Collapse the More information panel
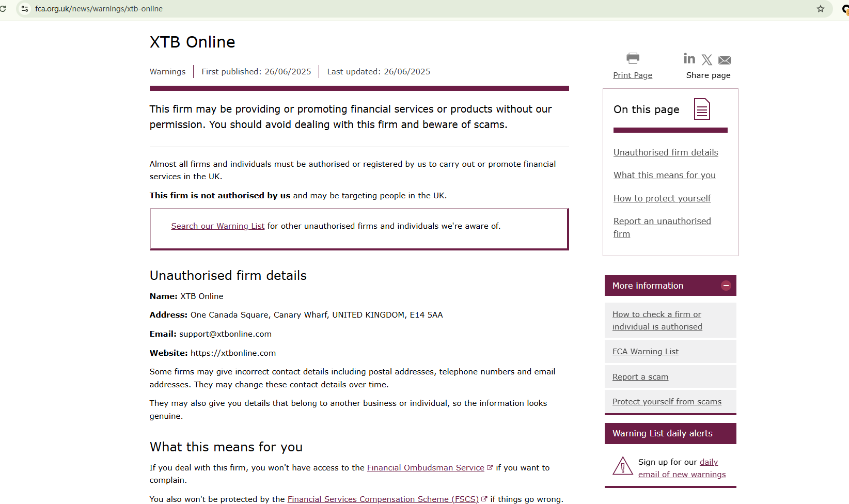The height and width of the screenshot is (504, 849). [726, 286]
